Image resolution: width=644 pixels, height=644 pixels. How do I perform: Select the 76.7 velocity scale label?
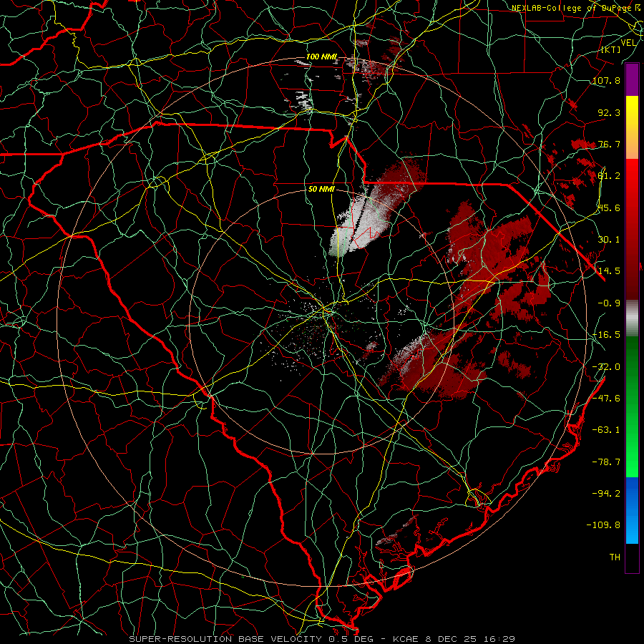[609, 144]
